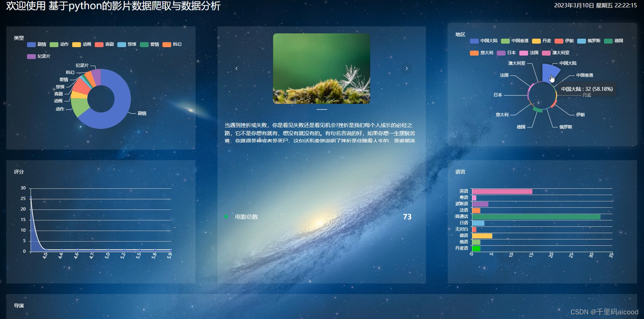644x319 pixels.
Task: Toggle the 俄罗斯 legend item
Action: (589, 41)
